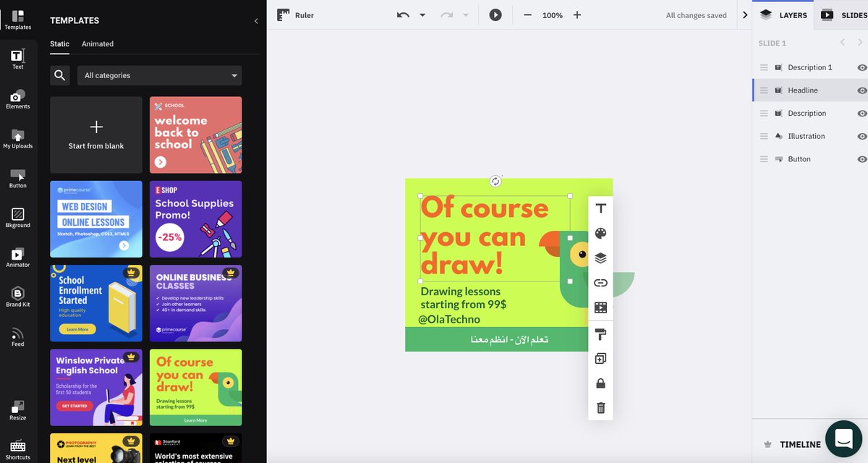Zoom in with the plus button

(x=577, y=15)
